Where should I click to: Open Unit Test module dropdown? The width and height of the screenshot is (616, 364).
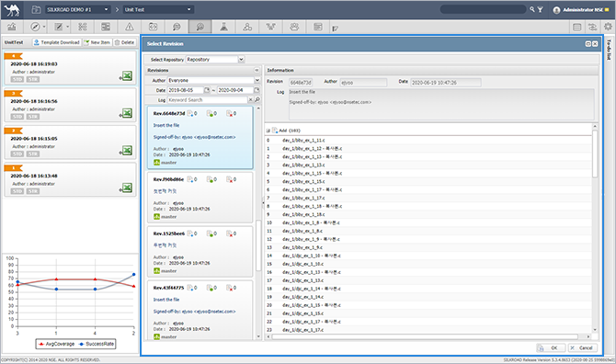click(x=158, y=9)
